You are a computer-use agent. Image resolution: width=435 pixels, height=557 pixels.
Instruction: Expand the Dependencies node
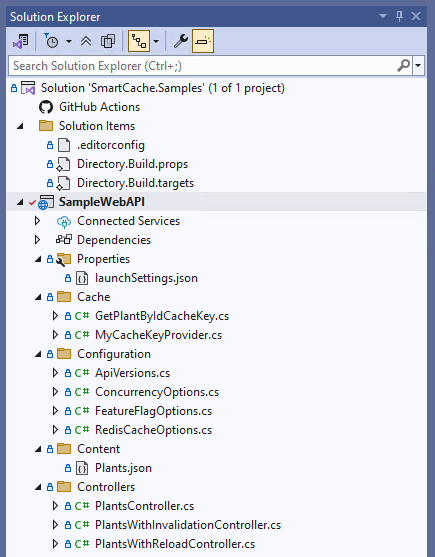tap(37, 240)
